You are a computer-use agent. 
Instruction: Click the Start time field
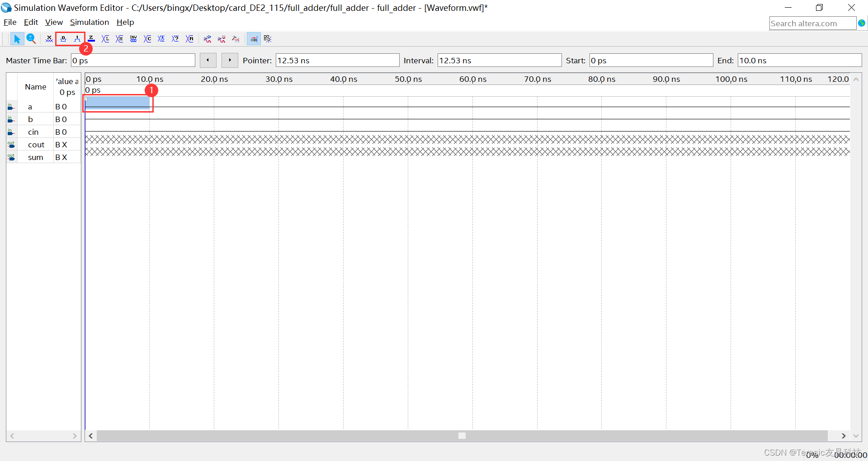[x=651, y=61]
